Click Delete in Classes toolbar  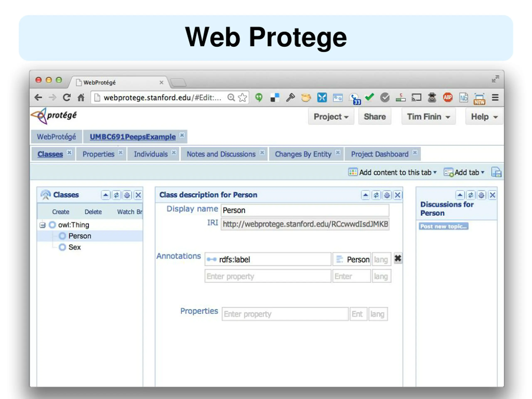click(93, 212)
